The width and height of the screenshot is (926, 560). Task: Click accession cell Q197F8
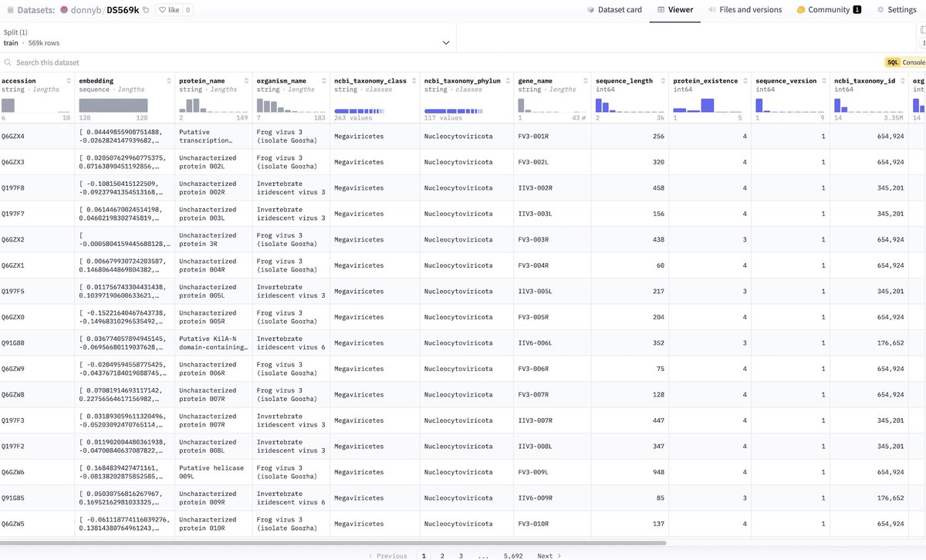(x=13, y=188)
